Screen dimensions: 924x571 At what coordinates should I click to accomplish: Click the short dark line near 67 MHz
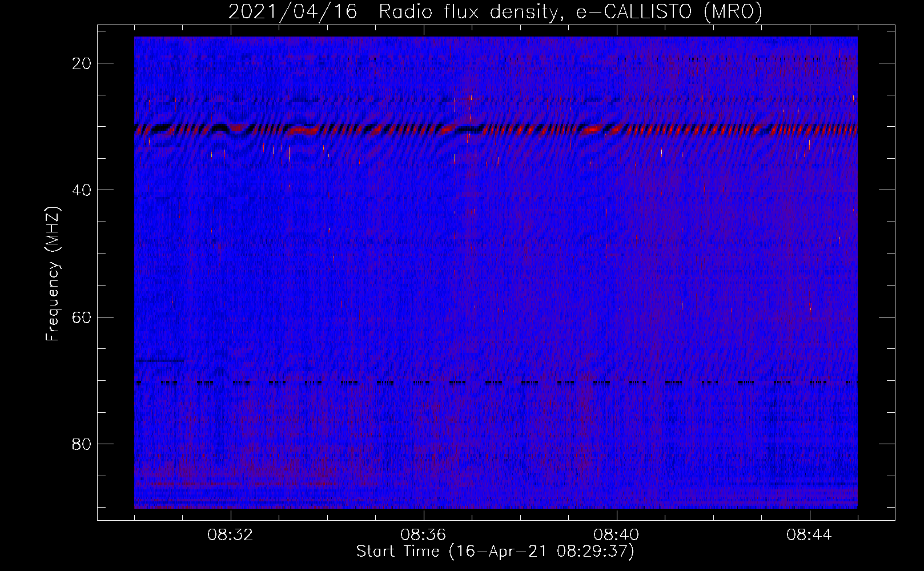tap(159, 360)
